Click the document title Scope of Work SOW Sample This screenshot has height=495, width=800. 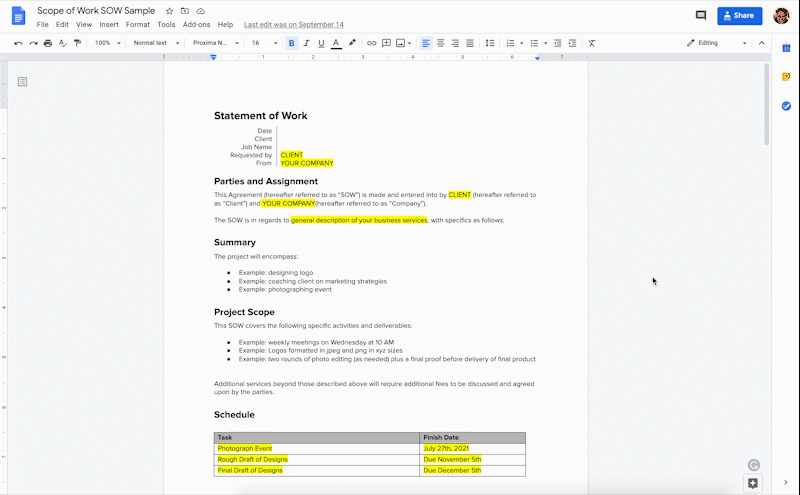[96, 11]
